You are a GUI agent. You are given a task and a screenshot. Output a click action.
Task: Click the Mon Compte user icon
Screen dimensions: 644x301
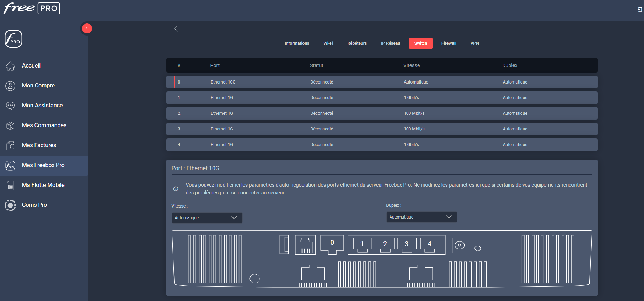[10, 86]
